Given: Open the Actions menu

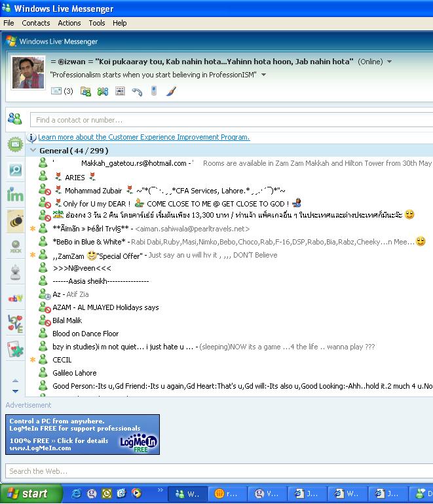Looking at the screenshot, I should click(x=69, y=23).
